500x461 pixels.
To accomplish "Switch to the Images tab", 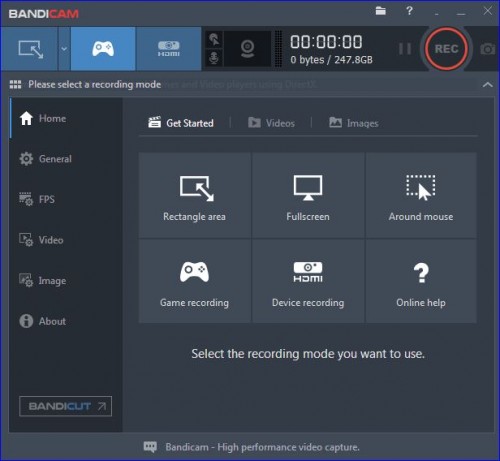I will 354,123.
